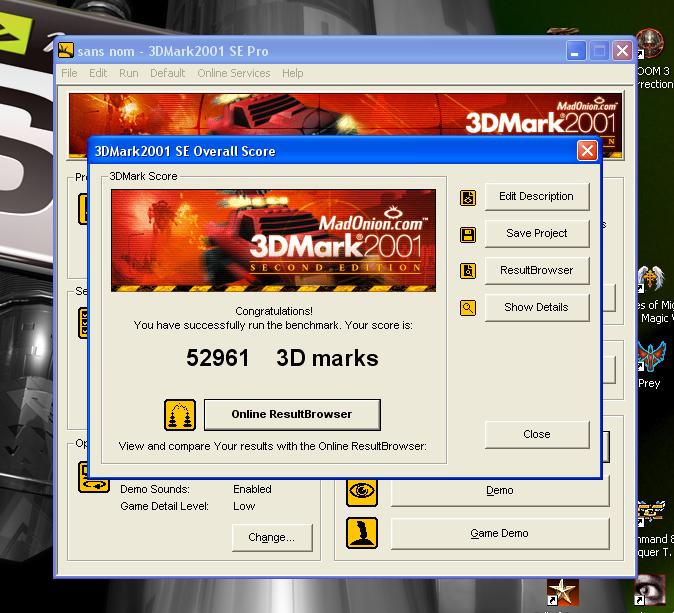Open the Default menu

[x=168, y=74]
